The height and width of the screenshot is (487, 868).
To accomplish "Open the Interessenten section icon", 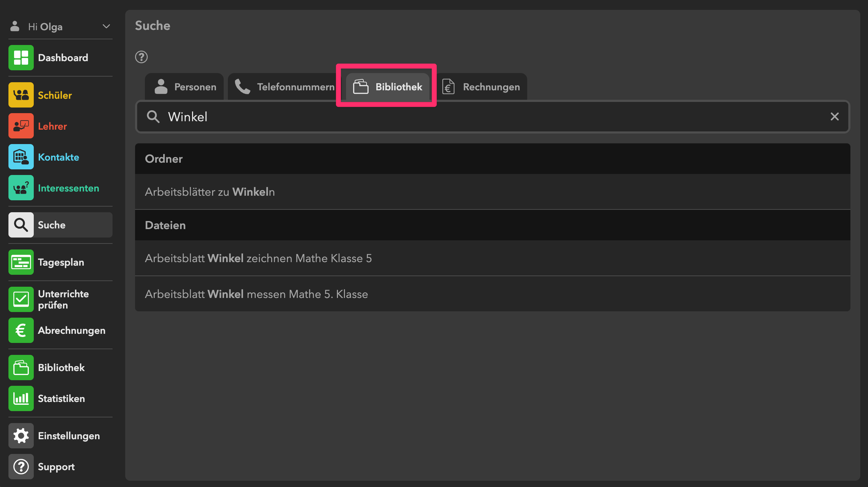I will tap(21, 188).
